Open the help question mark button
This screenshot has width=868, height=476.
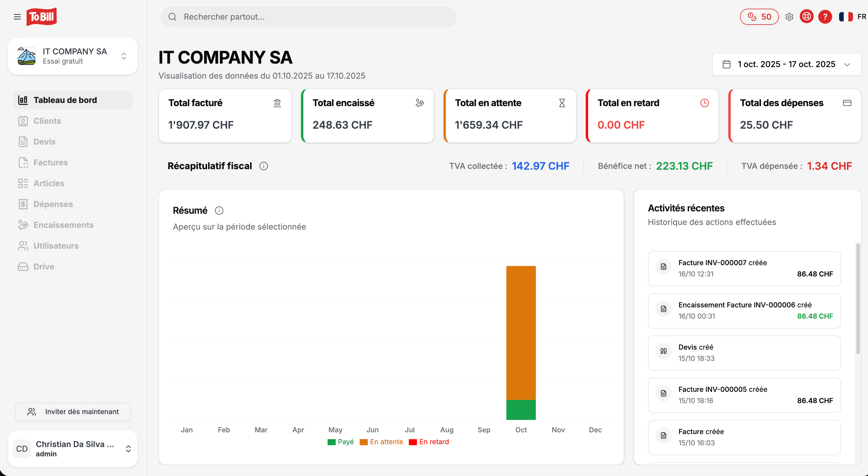[825, 16]
